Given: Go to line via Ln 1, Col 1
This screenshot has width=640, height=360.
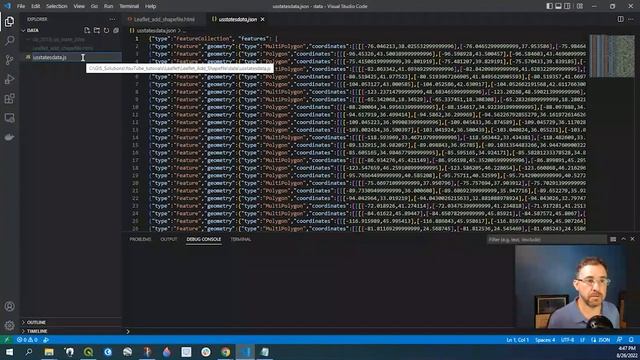Looking at the screenshot, I should click(518, 340).
